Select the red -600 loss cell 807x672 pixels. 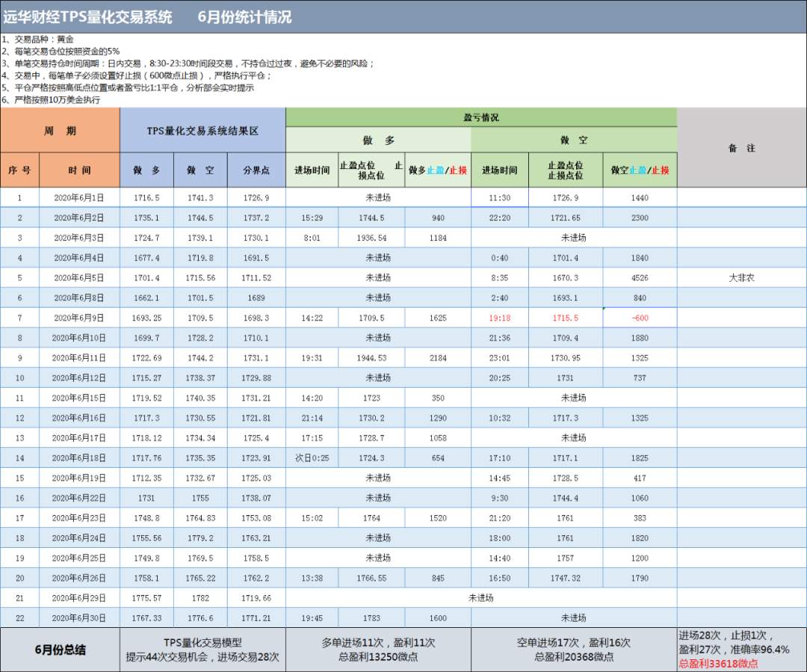coord(640,318)
